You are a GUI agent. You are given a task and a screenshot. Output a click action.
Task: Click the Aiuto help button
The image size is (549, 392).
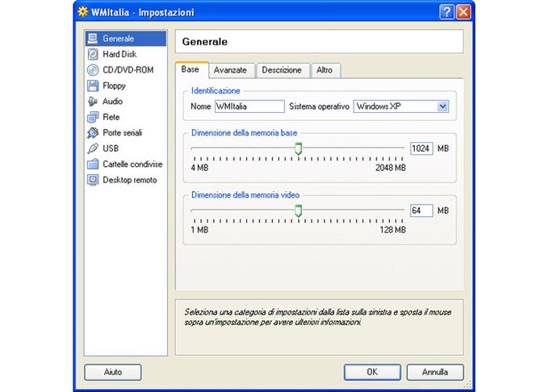click(x=113, y=372)
